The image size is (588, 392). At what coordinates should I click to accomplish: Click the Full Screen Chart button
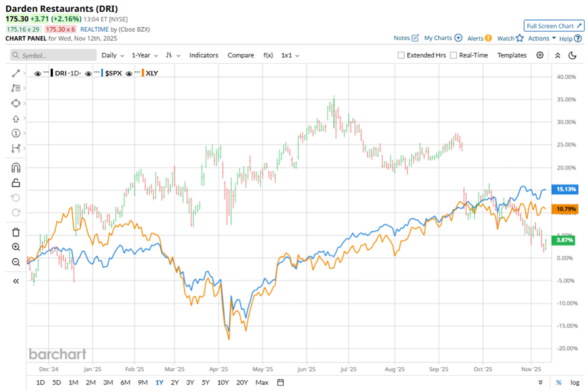554,26
